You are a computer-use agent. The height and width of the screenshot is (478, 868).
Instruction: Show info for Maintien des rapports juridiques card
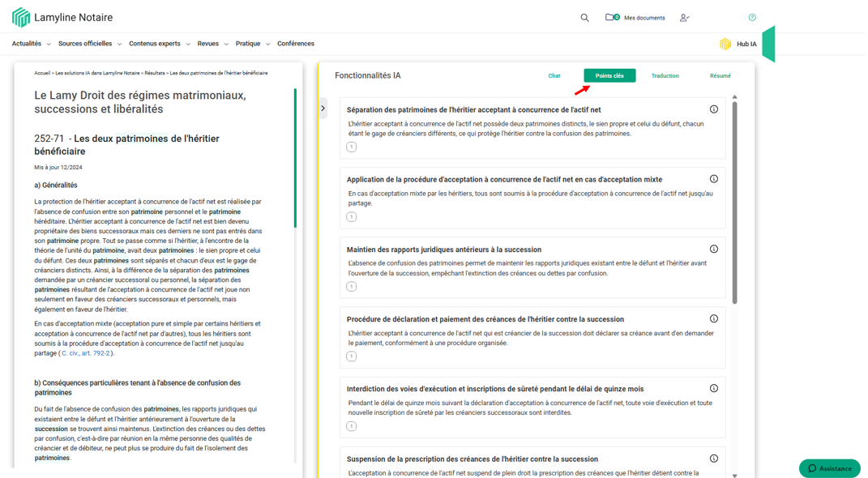(713, 250)
